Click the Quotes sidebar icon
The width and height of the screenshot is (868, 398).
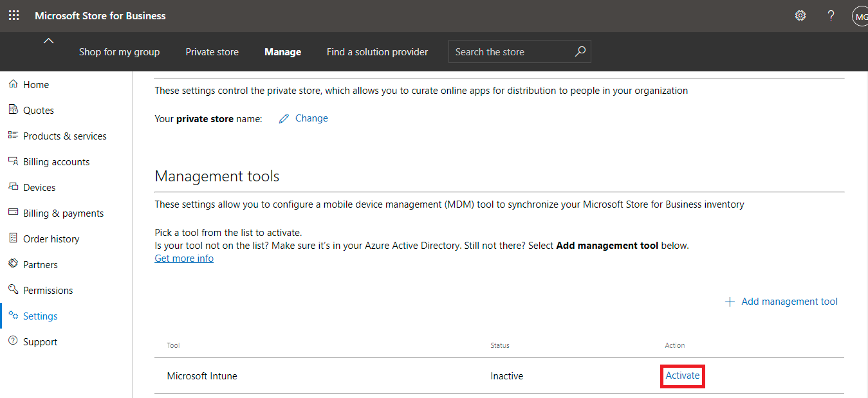(13, 110)
